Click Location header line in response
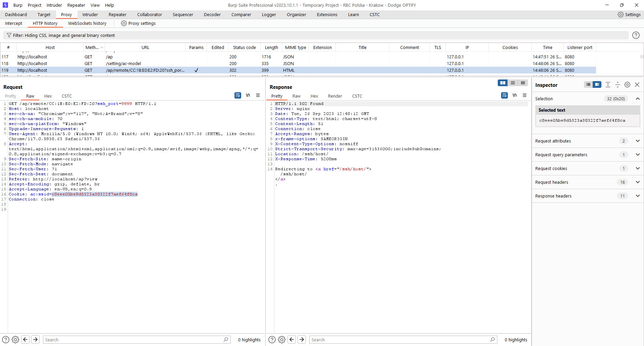The width and height of the screenshot is (644, 346). click(x=302, y=154)
